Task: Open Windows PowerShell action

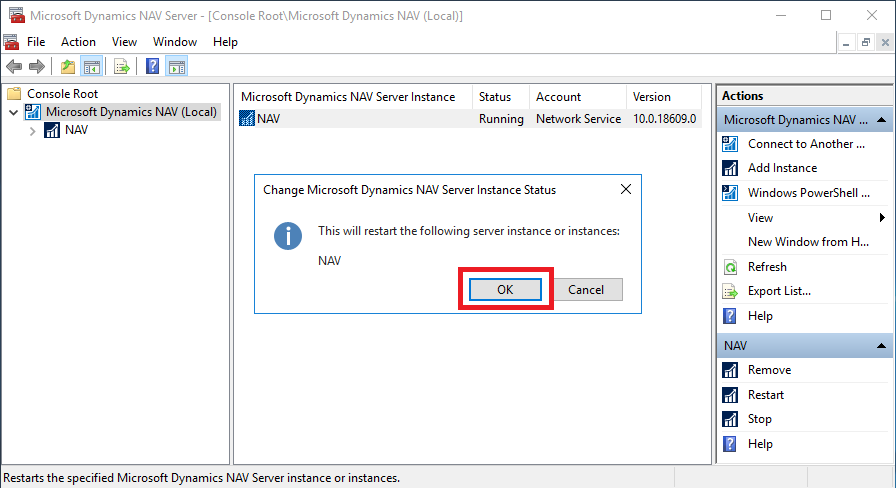Action: tap(808, 193)
